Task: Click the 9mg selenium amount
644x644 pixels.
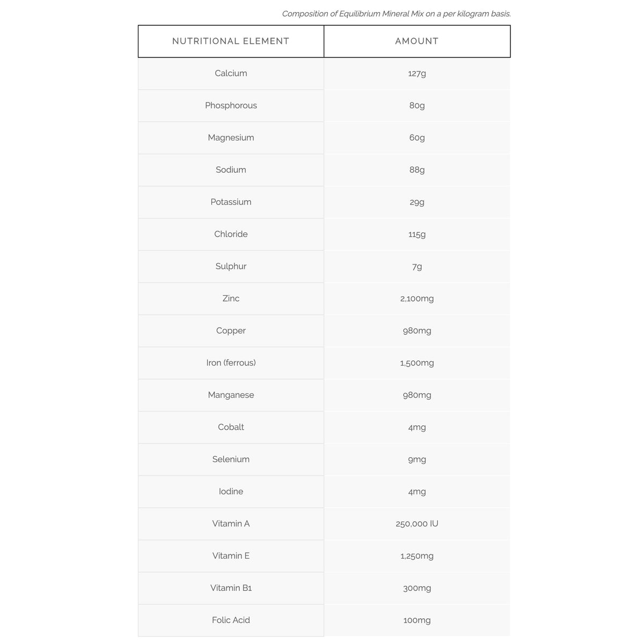Action: click(417, 460)
